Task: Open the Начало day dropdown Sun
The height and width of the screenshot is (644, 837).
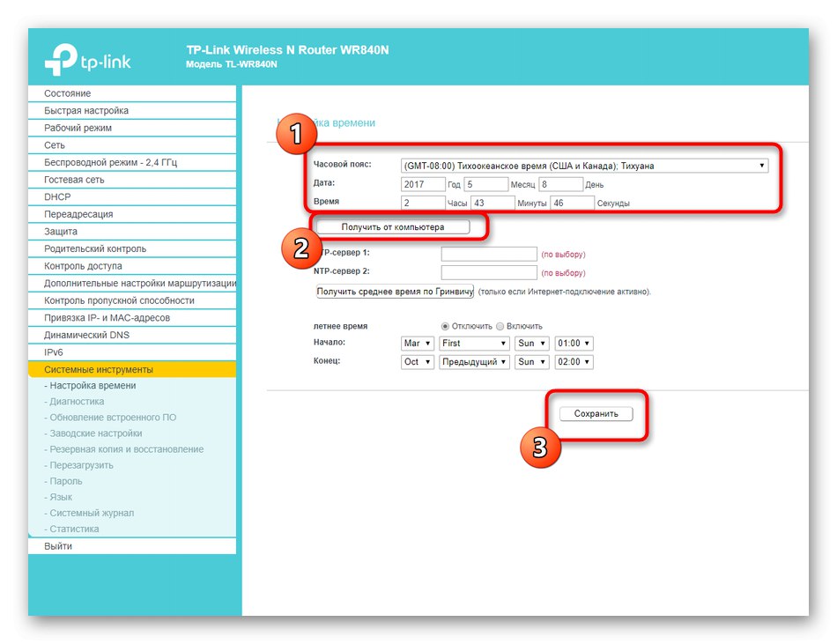Action: click(x=531, y=343)
